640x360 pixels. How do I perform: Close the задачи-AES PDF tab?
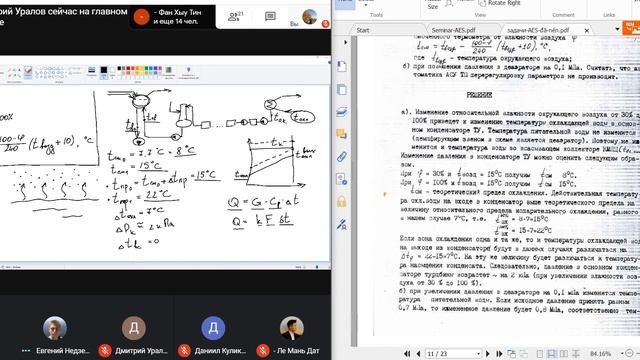click(587, 30)
